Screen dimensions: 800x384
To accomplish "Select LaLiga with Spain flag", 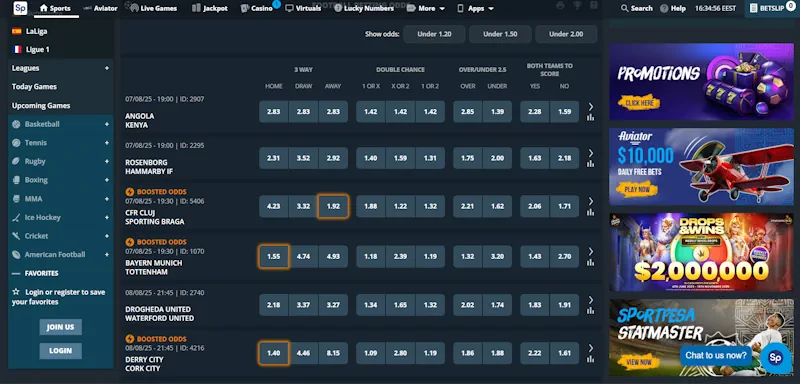I will point(30,31).
